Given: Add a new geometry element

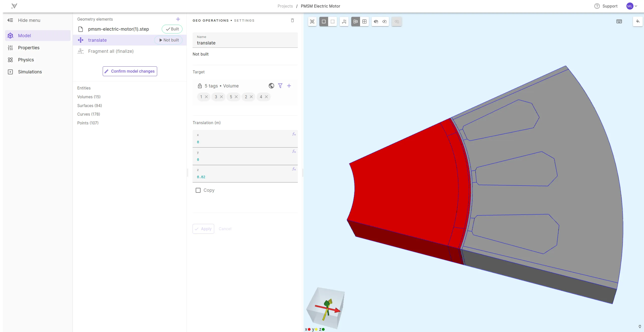Looking at the screenshot, I should [178, 19].
